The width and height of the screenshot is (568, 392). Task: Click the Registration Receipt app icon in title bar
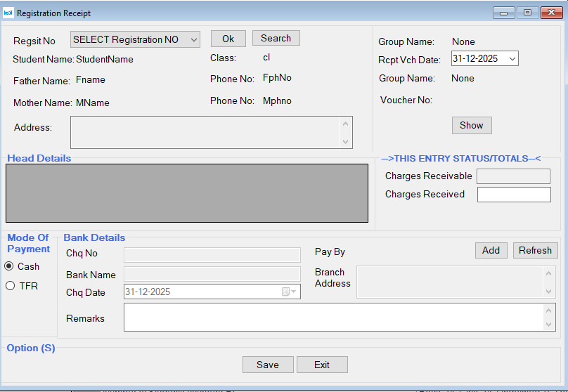[x=8, y=13]
